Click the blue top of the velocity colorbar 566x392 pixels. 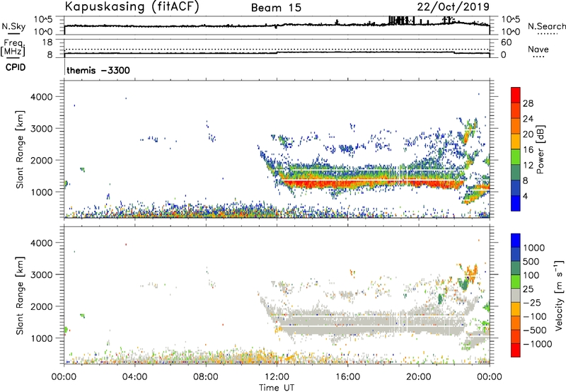[x=516, y=241]
